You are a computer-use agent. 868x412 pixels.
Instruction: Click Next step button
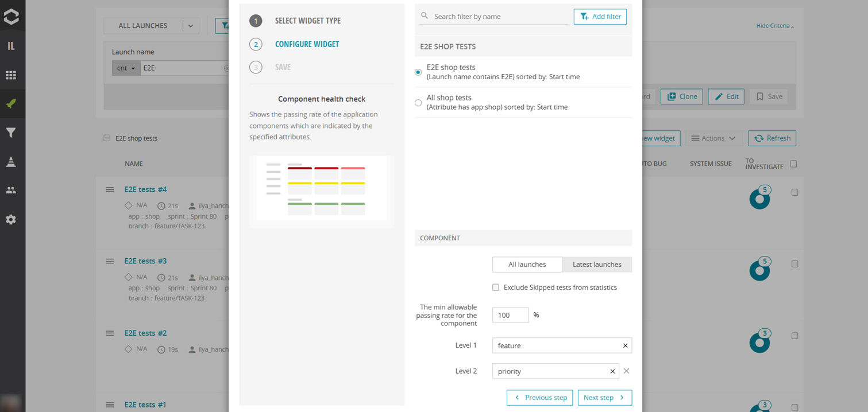pyautogui.click(x=605, y=398)
